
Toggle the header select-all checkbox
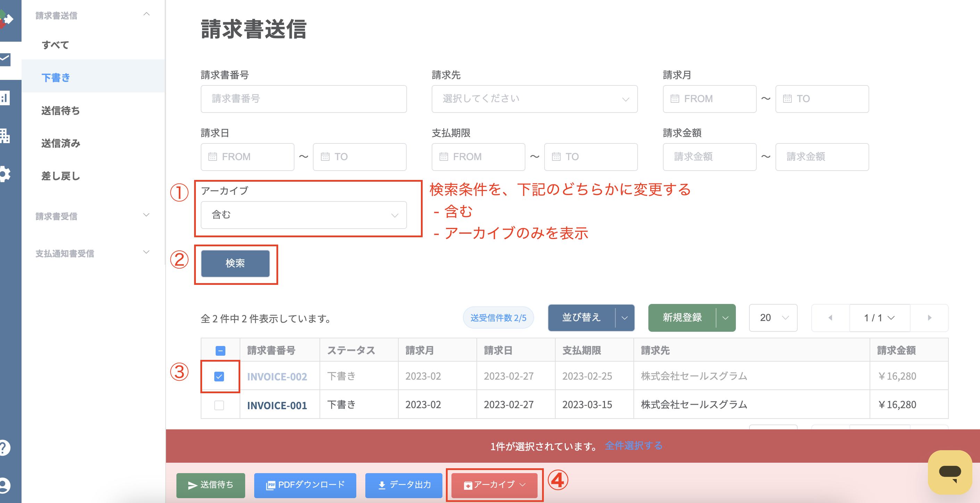click(x=220, y=351)
